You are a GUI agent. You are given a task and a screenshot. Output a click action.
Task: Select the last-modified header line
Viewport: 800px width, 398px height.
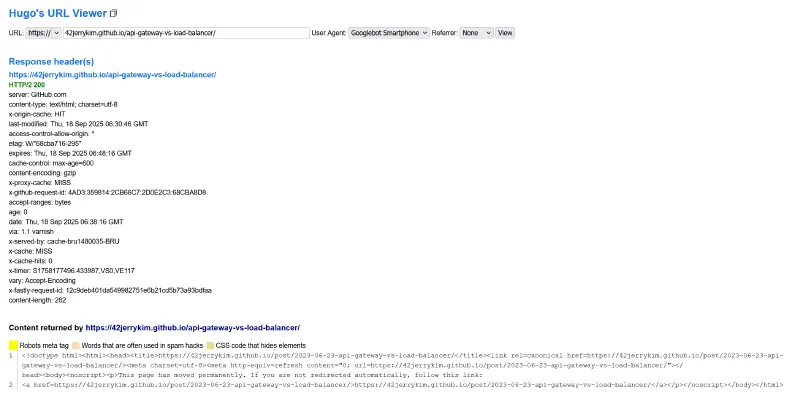(78, 124)
